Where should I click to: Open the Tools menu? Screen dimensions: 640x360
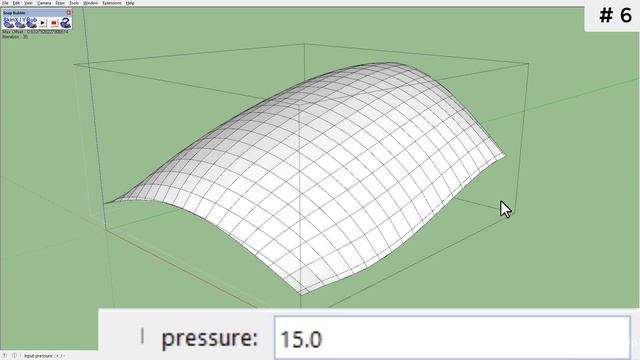[74, 3]
